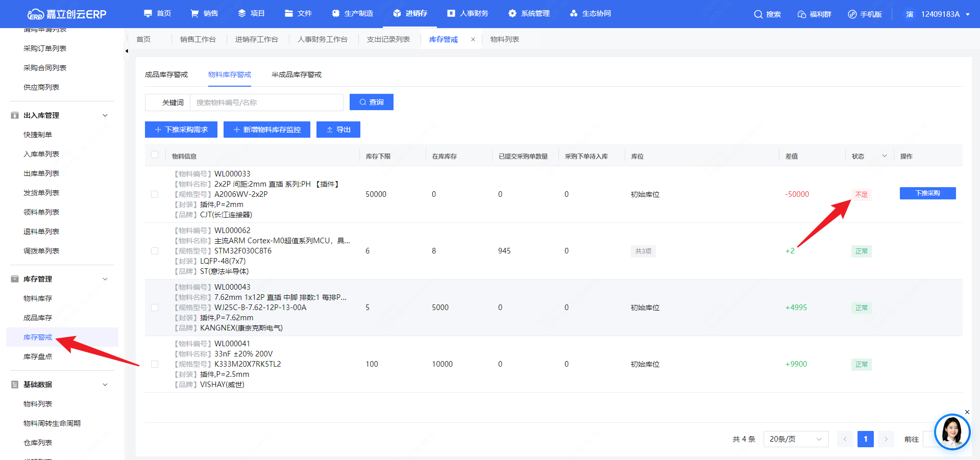Check the row checkbox for WL000043

(155, 308)
